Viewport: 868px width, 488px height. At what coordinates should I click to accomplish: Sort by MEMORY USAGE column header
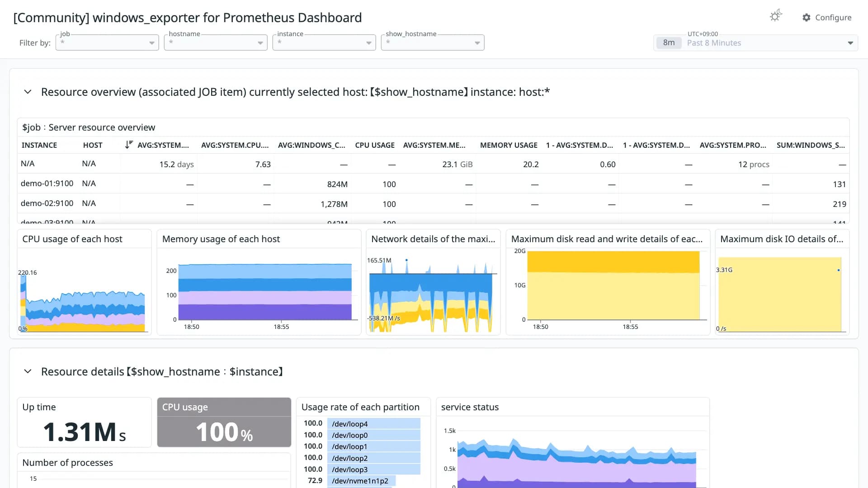pos(509,145)
